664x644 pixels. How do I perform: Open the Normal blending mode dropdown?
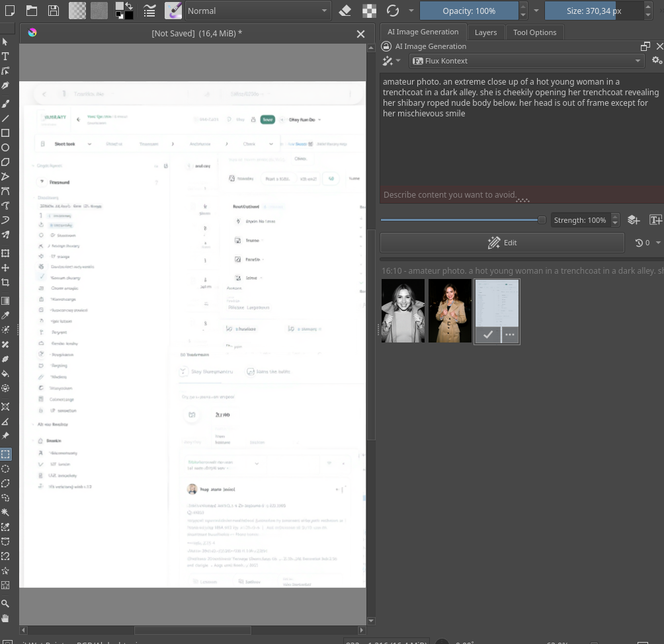(x=257, y=11)
